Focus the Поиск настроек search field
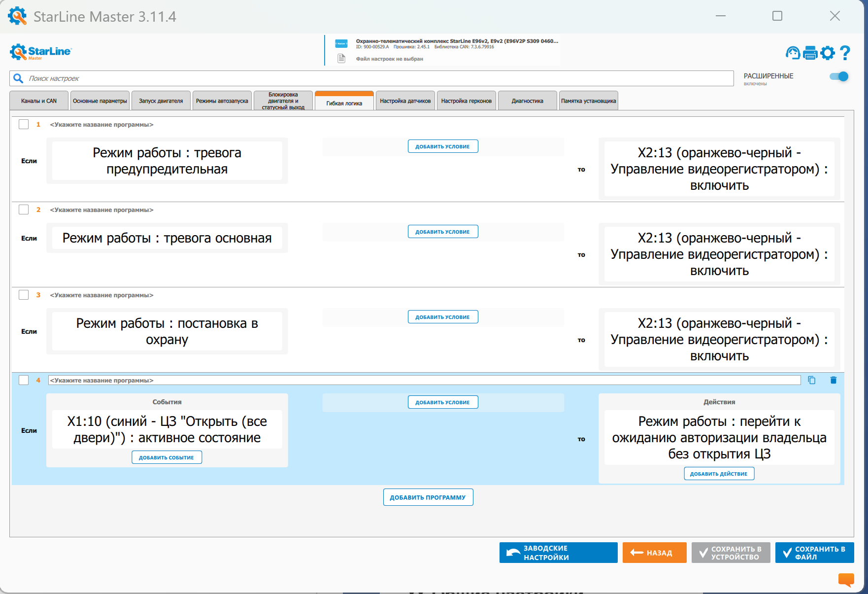The width and height of the screenshot is (868, 594). 371,78
